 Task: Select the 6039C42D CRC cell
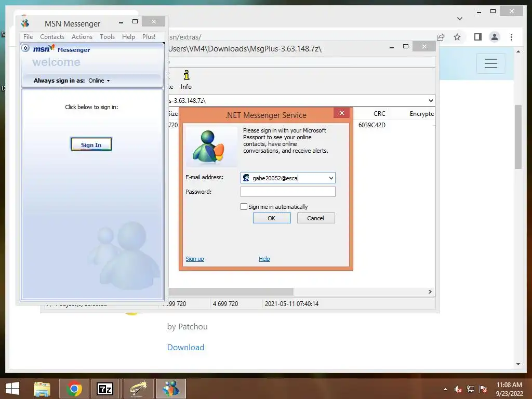pyautogui.click(x=371, y=125)
